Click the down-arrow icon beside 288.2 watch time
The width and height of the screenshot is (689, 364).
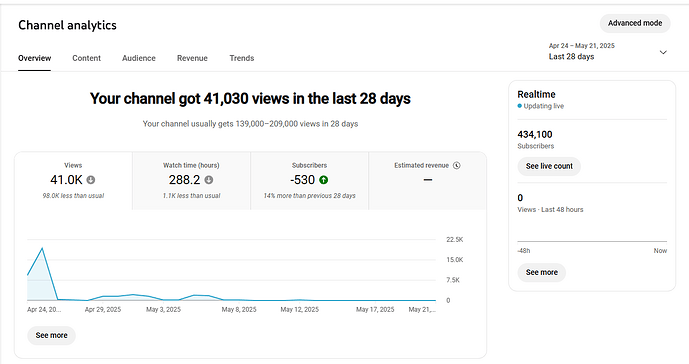point(209,180)
